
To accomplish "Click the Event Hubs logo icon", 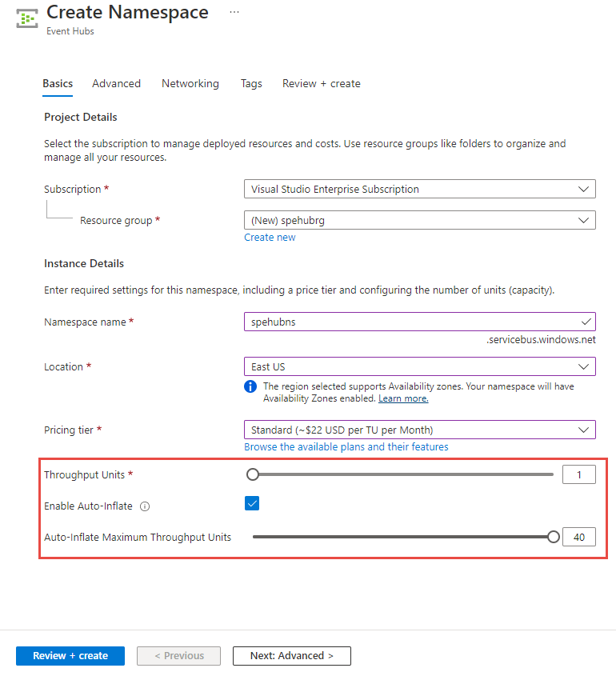I will 26,17.
